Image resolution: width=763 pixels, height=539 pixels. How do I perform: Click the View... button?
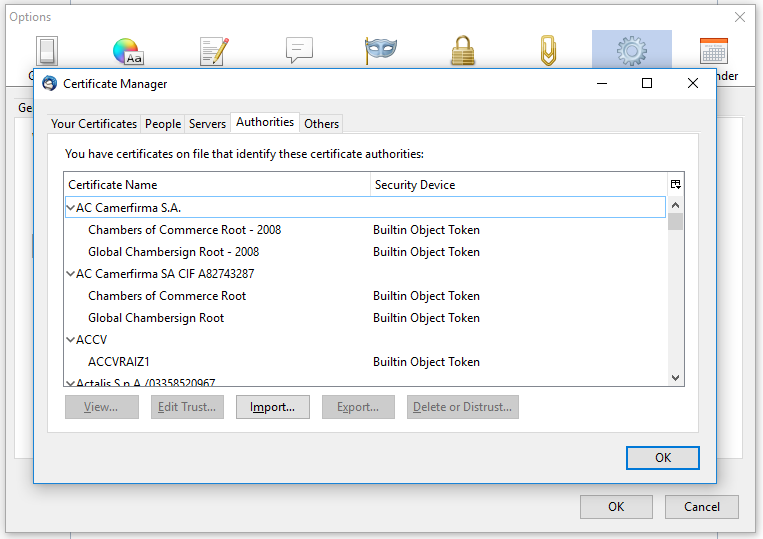[102, 407]
